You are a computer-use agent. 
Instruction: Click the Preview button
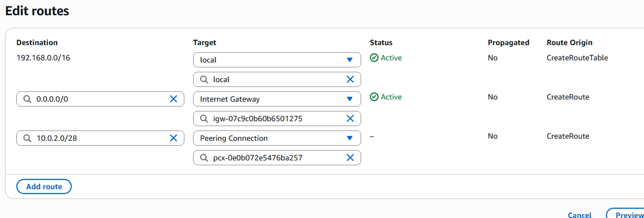coord(629,215)
